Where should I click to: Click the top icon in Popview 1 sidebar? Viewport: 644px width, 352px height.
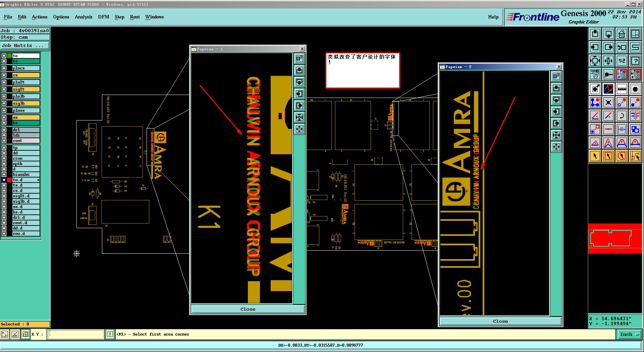(299, 59)
